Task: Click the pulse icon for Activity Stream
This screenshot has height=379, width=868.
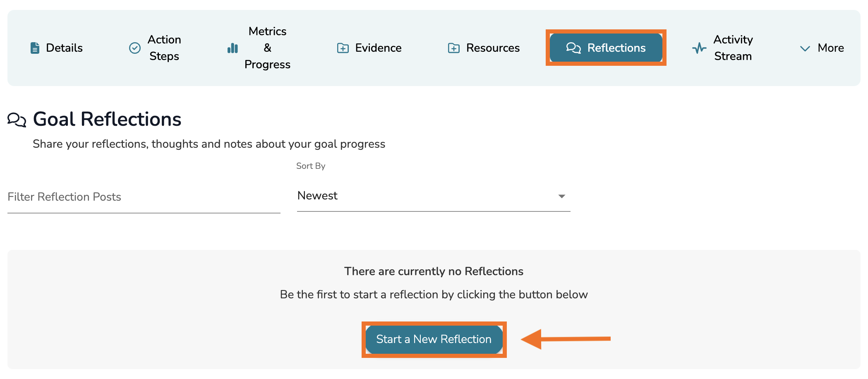Action: pyautogui.click(x=699, y=48)
